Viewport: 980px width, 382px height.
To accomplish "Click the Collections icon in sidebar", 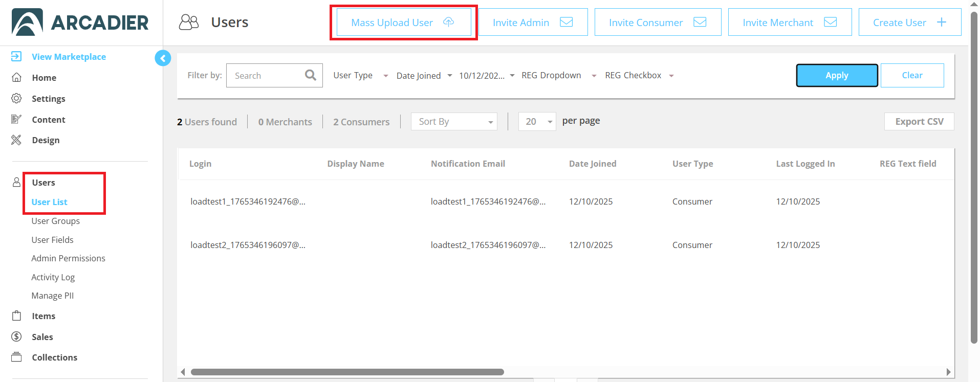I will pos(16,357).
